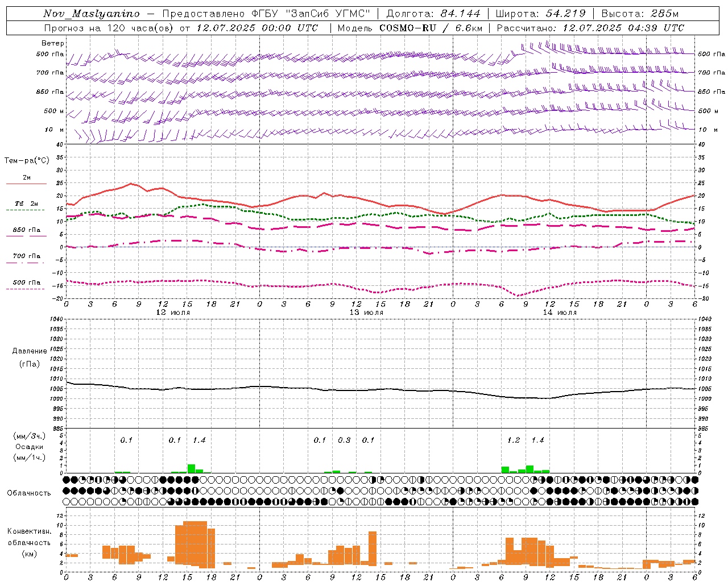Click the elevation text Высота: 285м
Screen dimensions: 728x582
tap(640, 14)
